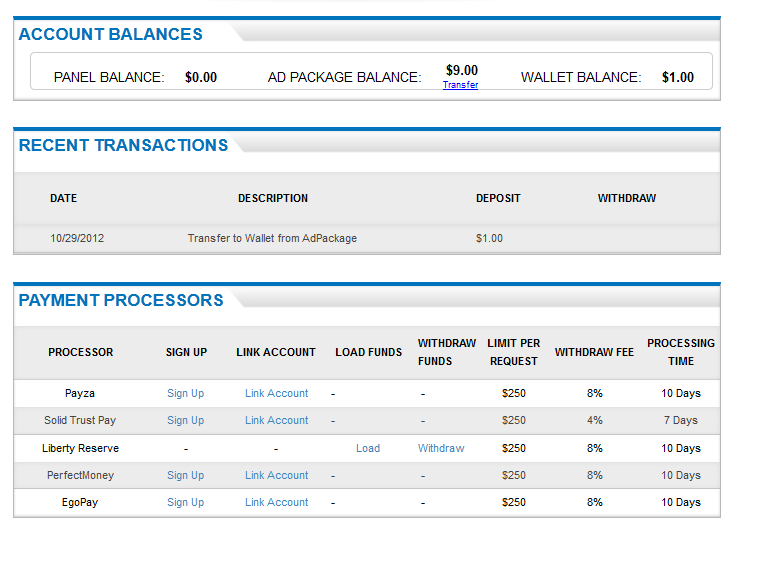
Task: Click the Processing Time column header
Action: [x=681, y=352]
